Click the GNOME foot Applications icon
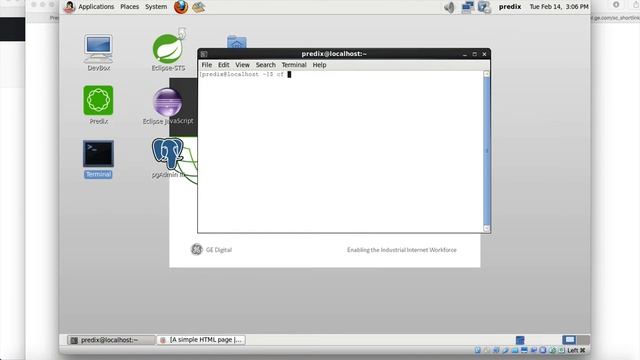 [x=69, y=7]
